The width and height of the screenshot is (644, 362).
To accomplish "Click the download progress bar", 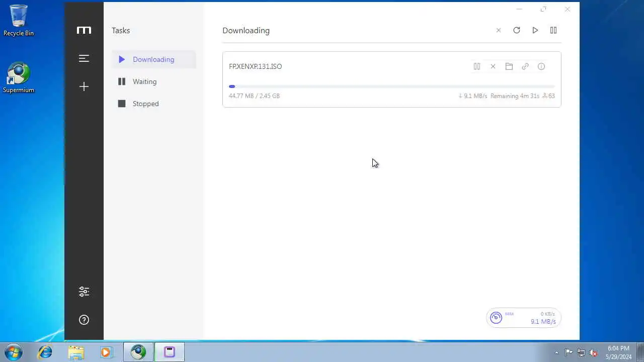I will (x=392, y=86).
